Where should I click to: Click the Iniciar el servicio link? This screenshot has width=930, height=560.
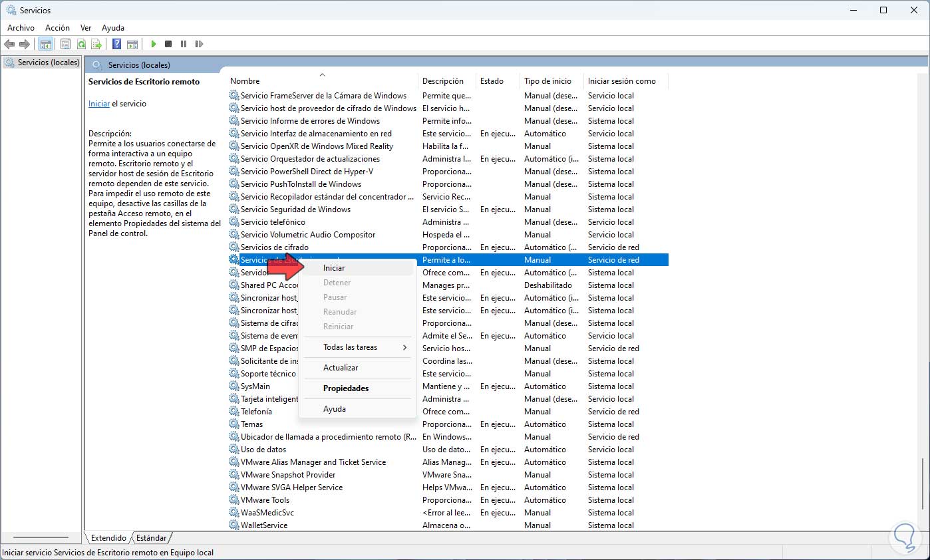pos(99,104)
